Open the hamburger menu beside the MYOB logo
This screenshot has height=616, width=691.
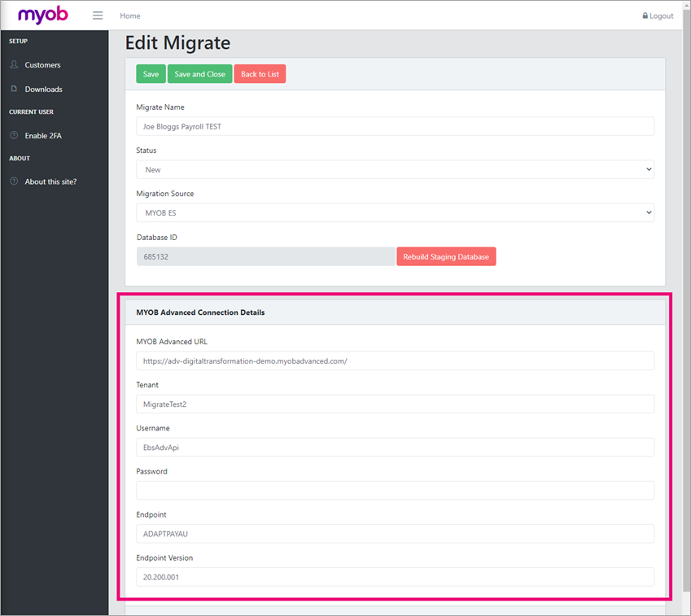click(97, 15)
